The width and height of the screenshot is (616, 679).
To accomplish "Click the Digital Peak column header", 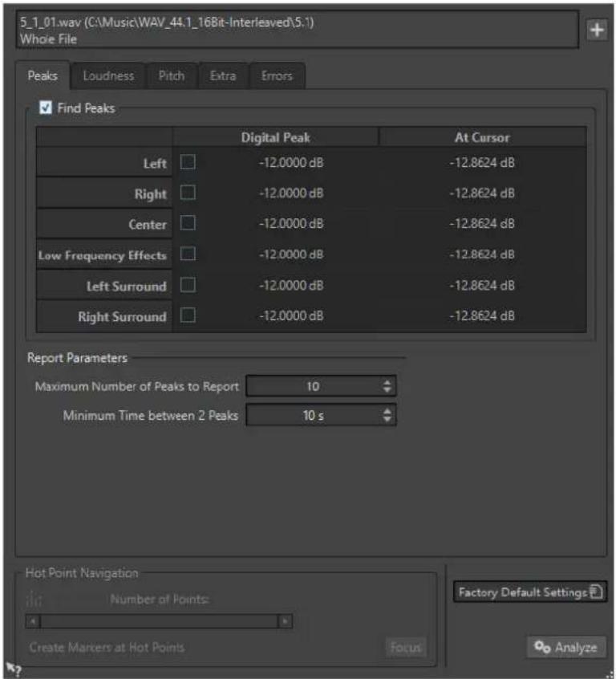I will click(276, 137).
